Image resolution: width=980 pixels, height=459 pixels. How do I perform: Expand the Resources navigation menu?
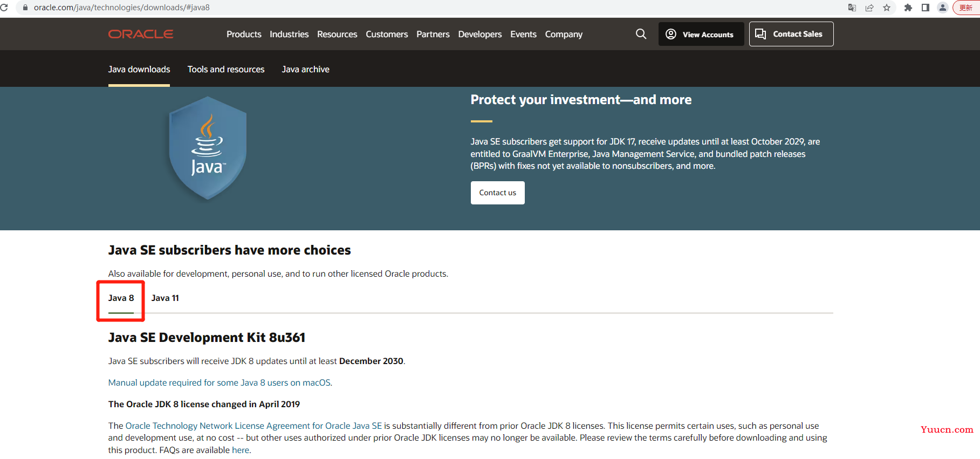coord(337,34)
